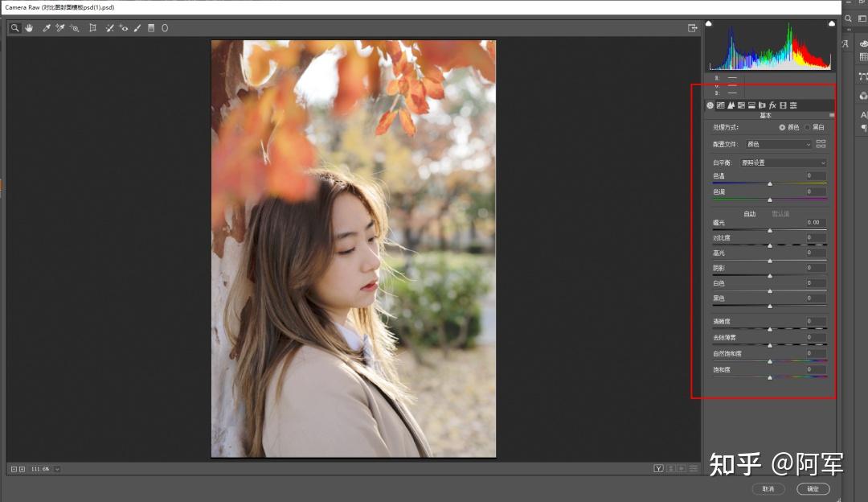Screen dimensions: 868x502
Task: Swap before and after settings icon
Action: (670, 469)
